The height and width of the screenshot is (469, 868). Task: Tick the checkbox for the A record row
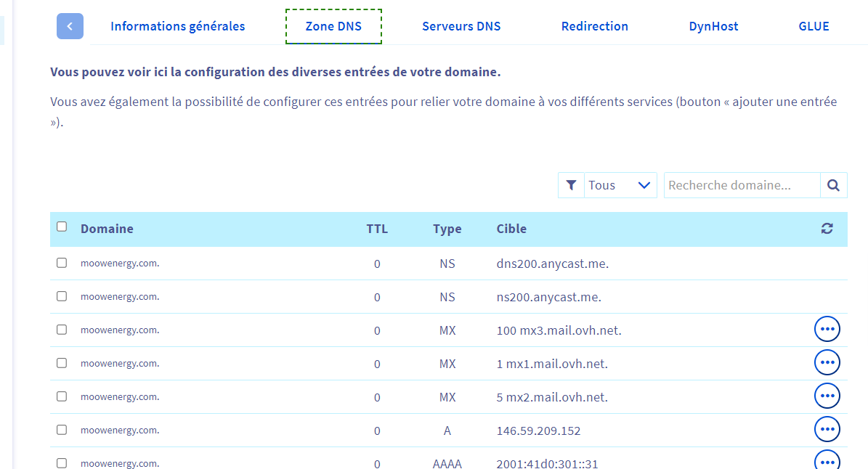click(62, 430)
